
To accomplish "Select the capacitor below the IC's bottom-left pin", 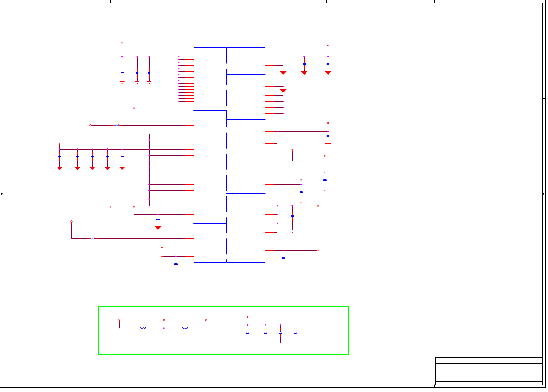I will tap(176, 264).
